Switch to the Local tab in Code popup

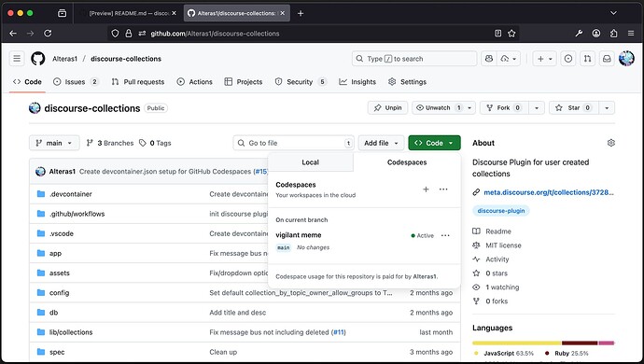[310, 162]
